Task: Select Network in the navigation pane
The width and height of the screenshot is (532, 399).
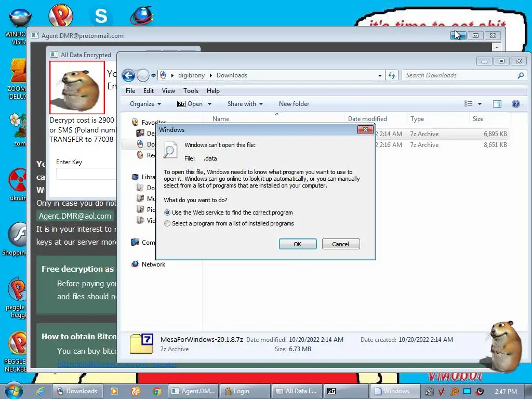Action: point(153,264)
